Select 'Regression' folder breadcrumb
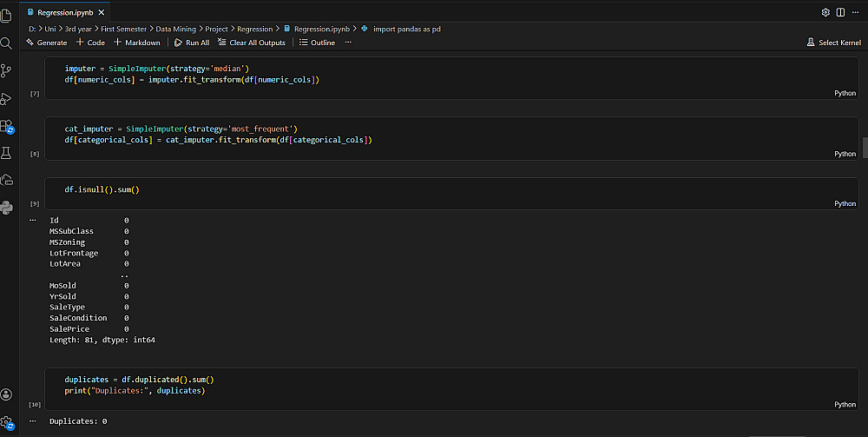Viewport: 868px width, 437px height. coord(254,29)
